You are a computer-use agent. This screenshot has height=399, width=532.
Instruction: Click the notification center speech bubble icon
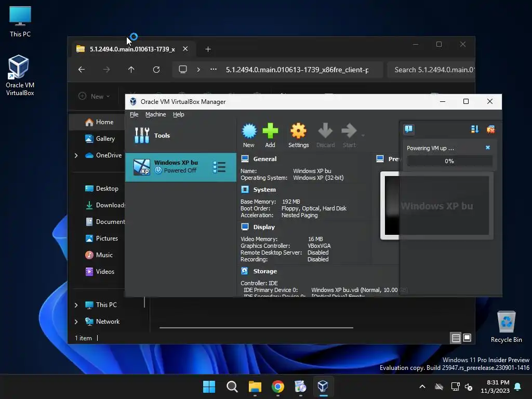tap(409, 129)
